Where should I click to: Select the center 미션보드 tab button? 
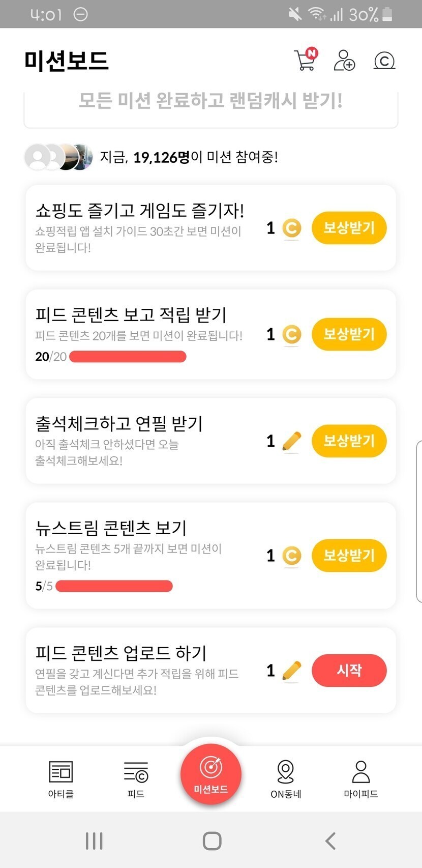211,774
